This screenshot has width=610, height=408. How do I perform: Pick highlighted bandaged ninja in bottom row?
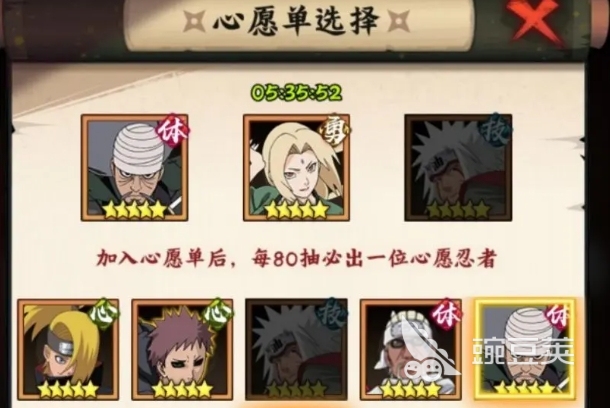(526, 349)
